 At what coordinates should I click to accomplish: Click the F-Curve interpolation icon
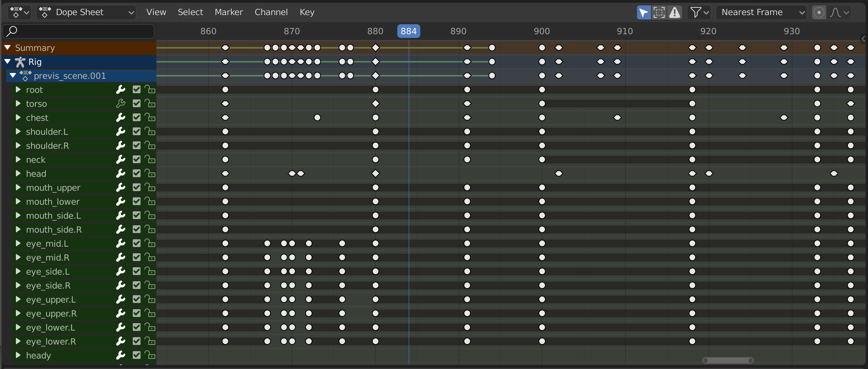[x=835, y=12]
